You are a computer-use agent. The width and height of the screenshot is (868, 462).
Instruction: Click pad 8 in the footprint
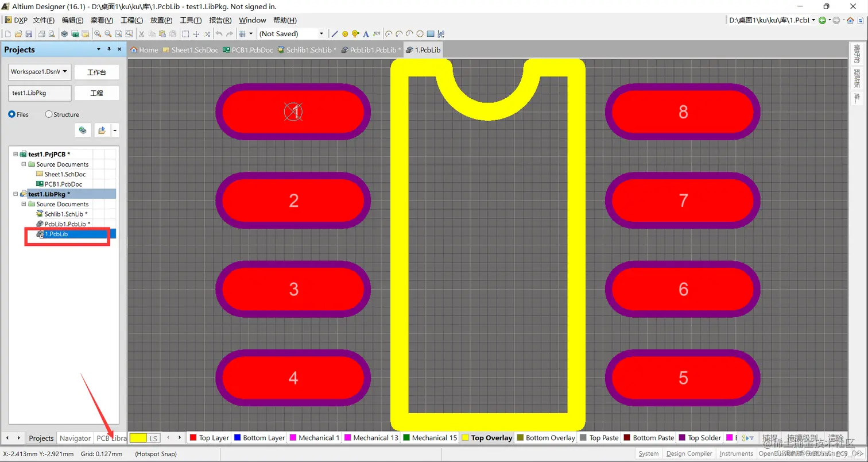[x=683, y=111]
